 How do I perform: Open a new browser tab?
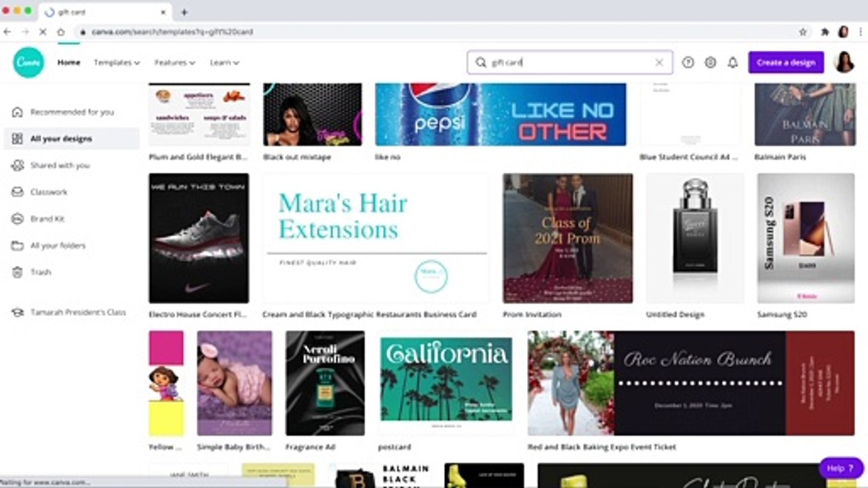[x=184, y=12]
